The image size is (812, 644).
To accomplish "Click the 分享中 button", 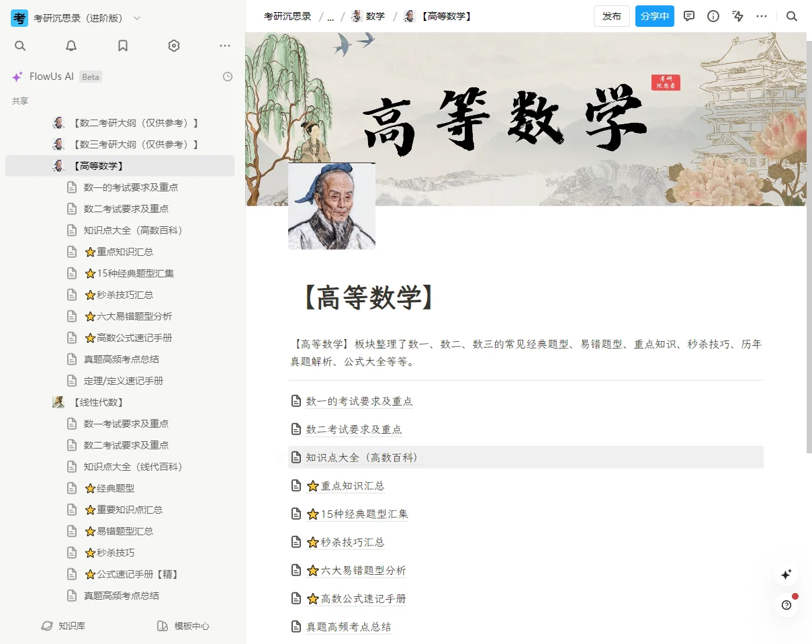I will 655,16.
